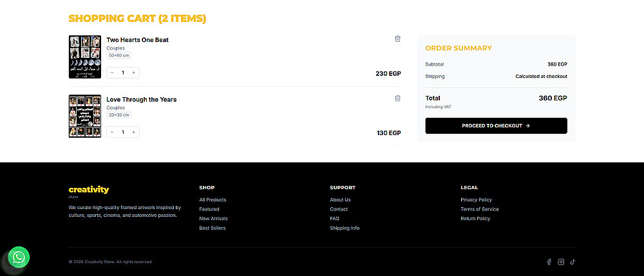Open the Instagram profile icon
This screenshot has height=276, width=644.
[561, 262]
